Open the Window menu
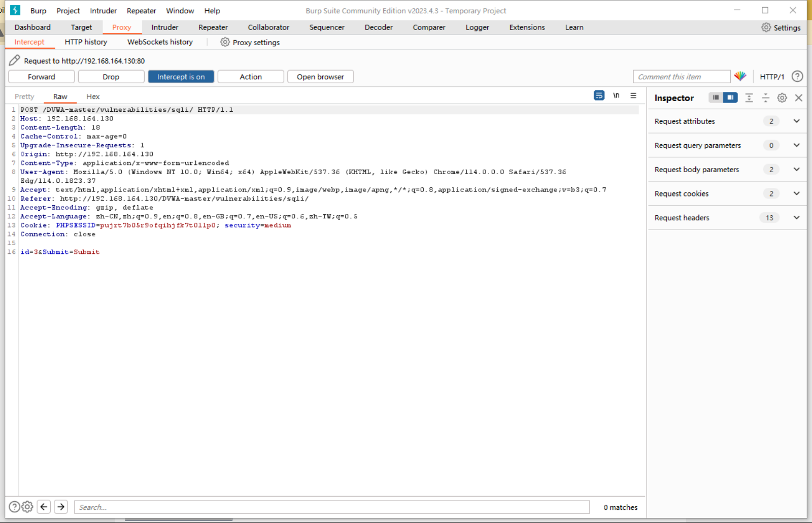Image resolution: width=812 pixels, height=523 pixels. coord(180,11)
